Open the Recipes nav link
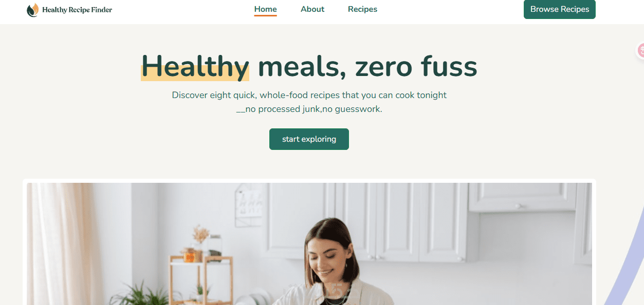 click(x=362, y=9)
